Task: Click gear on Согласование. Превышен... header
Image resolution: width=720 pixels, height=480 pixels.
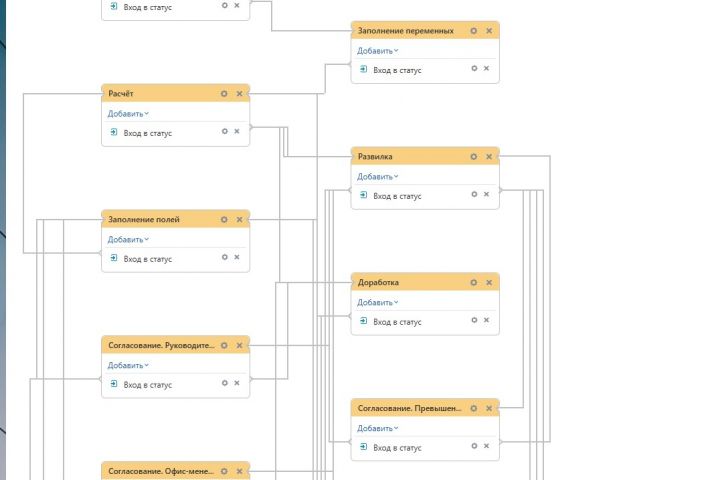Action: pos(474,408)
